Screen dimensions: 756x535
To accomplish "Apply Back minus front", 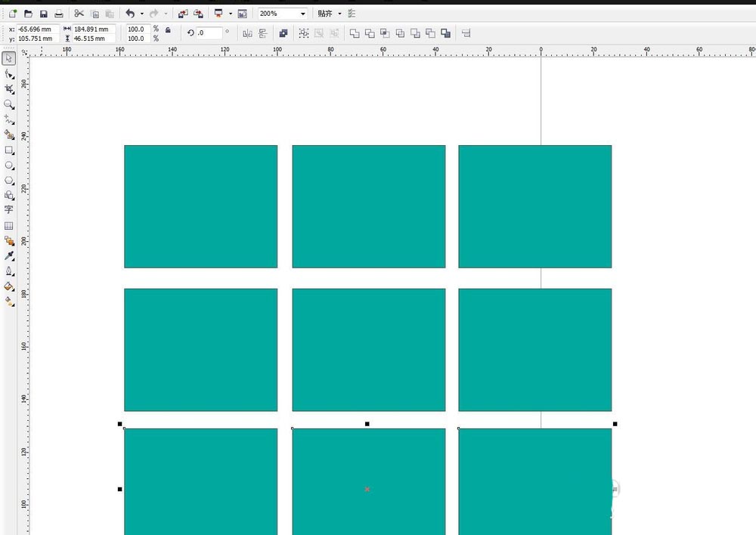I will coord(431,33).
